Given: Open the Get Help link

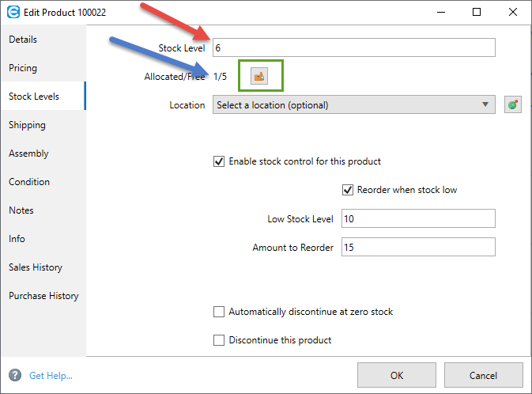Looking at the screenshot, I should 51,376.
